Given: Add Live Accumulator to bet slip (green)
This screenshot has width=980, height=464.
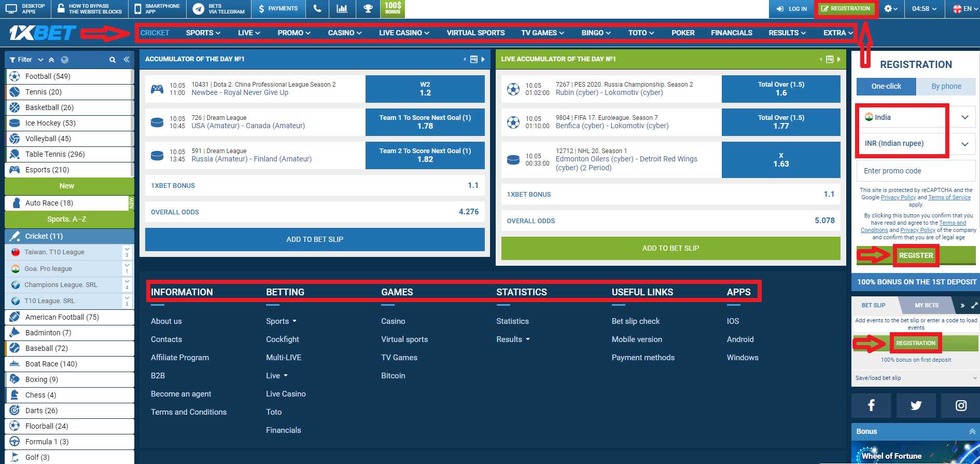Looking at the screenshot, I should tap(670, 248).
